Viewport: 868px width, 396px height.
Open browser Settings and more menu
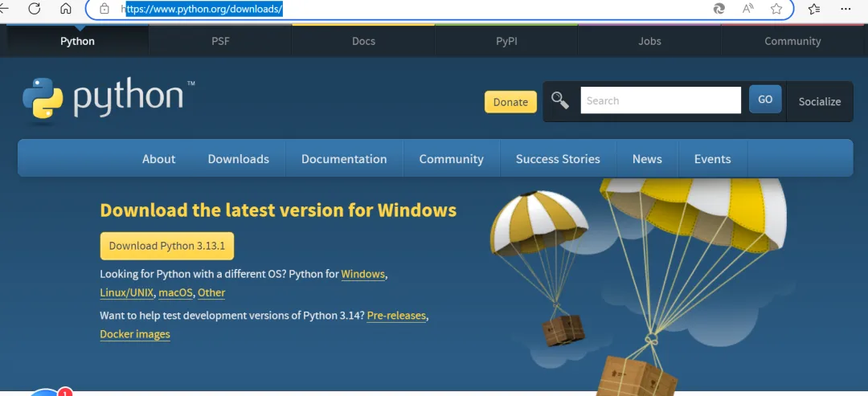[x=845, y=9]
